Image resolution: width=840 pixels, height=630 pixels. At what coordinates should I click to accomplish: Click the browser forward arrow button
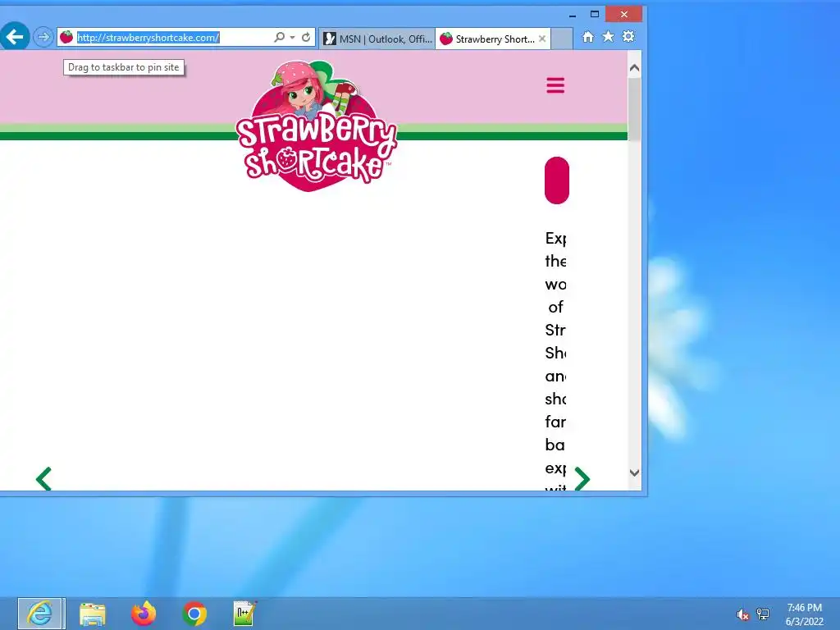[43, 37]
